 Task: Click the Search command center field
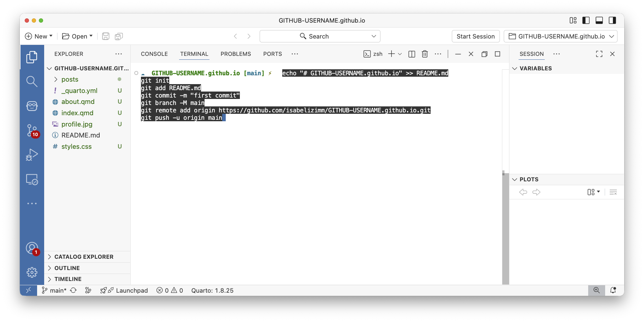click(x=320, y=36)
